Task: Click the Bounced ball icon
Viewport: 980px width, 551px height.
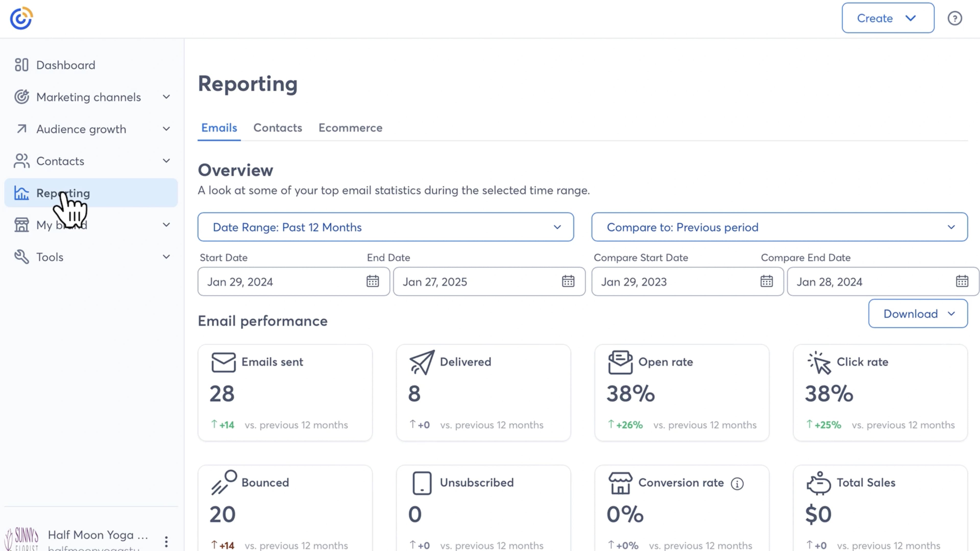Action: 224,482
